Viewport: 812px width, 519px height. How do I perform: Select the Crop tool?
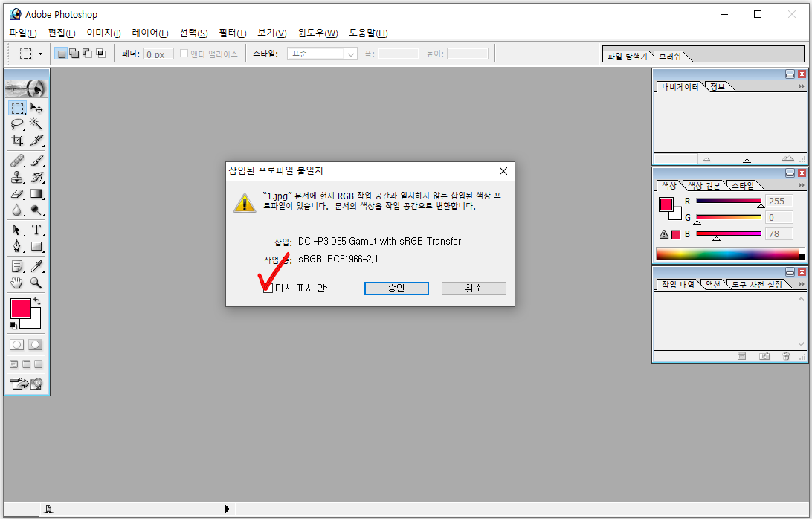tap(17, 141)
